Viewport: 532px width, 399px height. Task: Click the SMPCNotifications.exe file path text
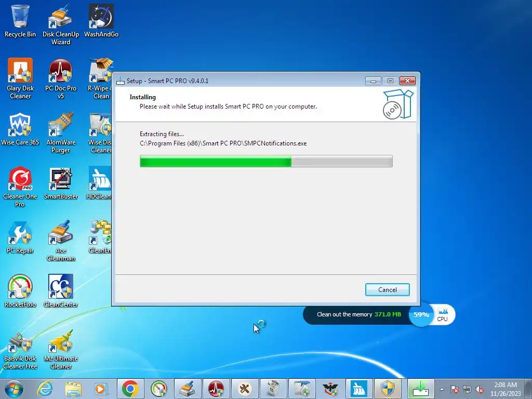pos(223,143)
